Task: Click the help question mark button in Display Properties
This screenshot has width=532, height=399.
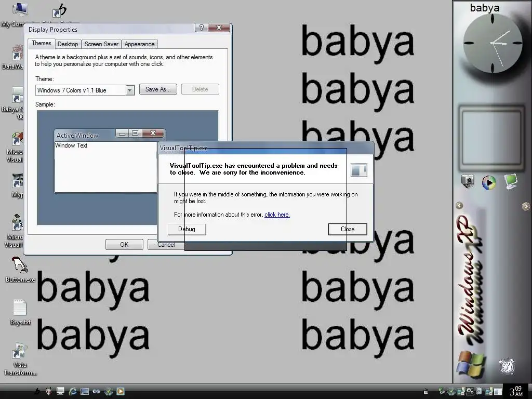Action: click(x=201, y=28)
